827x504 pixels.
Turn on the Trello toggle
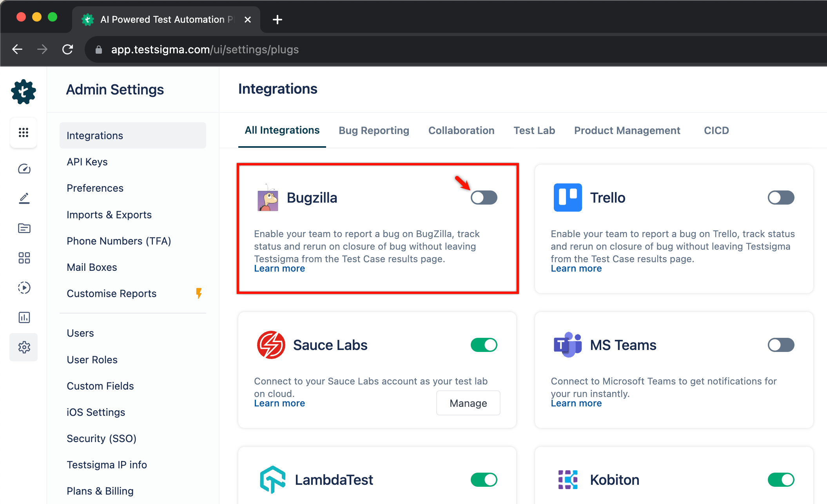point(780,198)
